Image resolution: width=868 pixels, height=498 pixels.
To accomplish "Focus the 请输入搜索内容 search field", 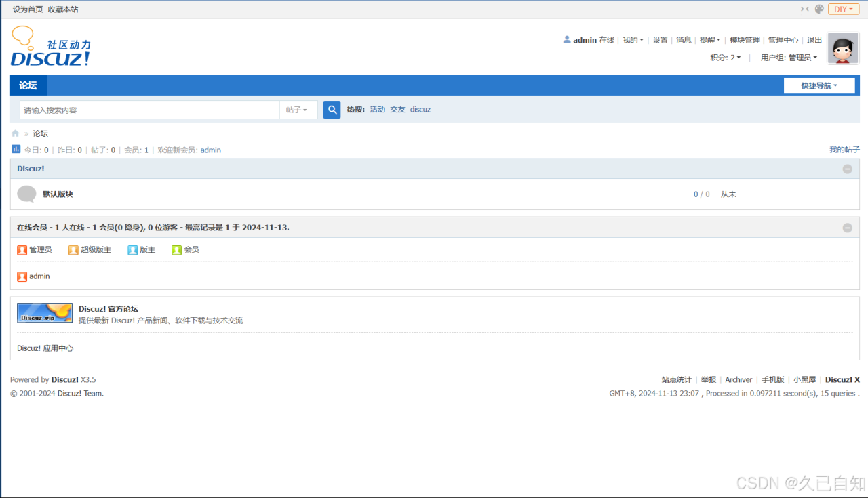I will [149, 110].
